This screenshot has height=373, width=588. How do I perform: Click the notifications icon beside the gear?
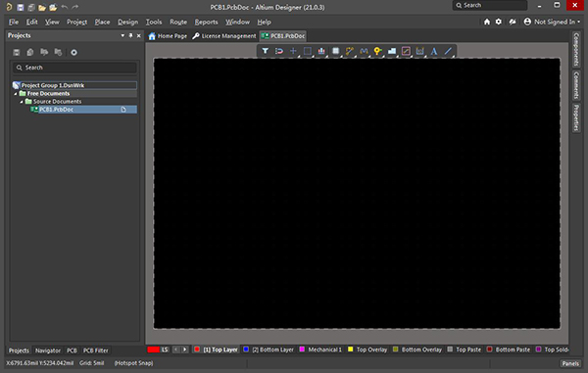pos(513,22)
